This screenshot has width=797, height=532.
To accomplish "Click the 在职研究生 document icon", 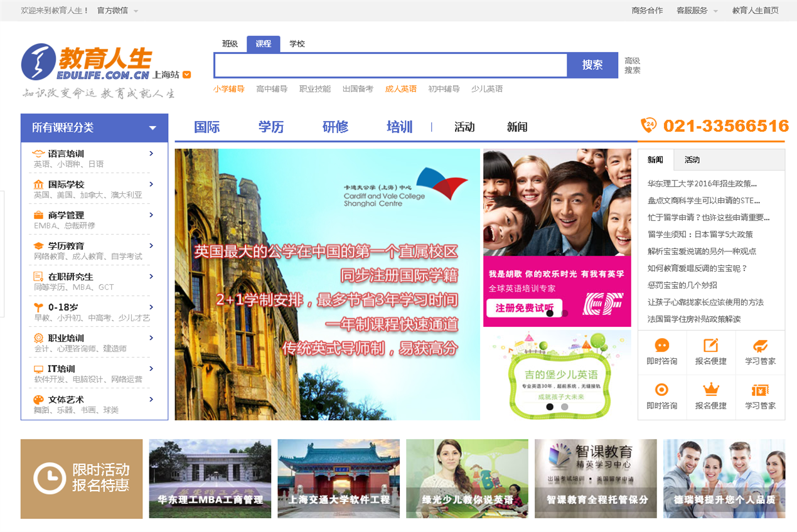I will [x=38, y=277].
